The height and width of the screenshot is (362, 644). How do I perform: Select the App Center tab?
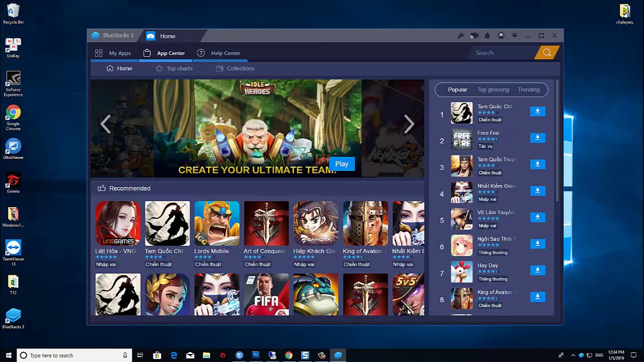[164, 53]
